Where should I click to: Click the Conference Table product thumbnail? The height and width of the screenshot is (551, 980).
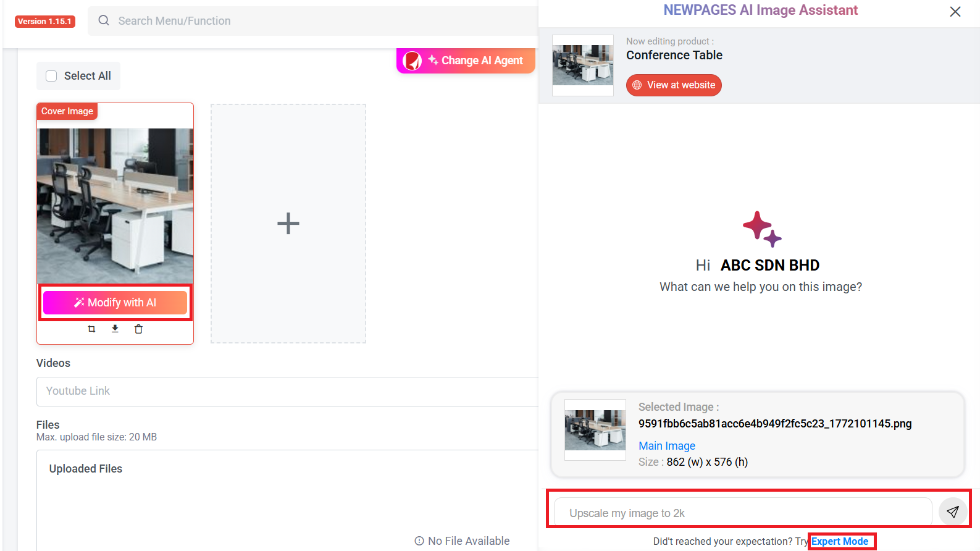[x=583, y=65]
